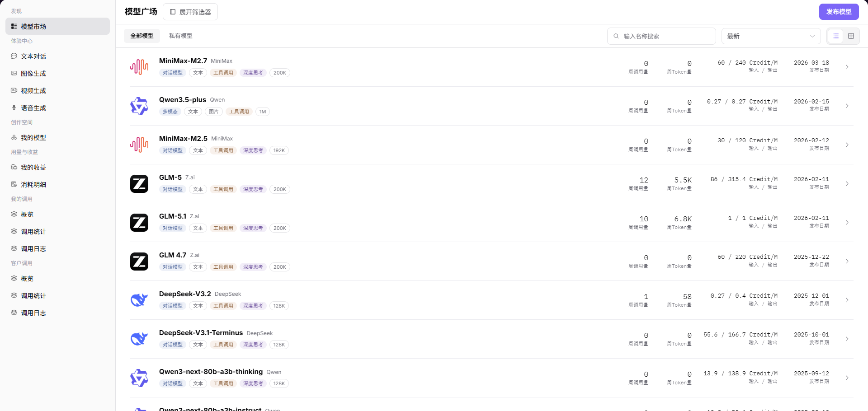The image size is (868, 411).
Task: Click the 86 / 315.4 Credit/M price
Action: (x=744, y=179)
